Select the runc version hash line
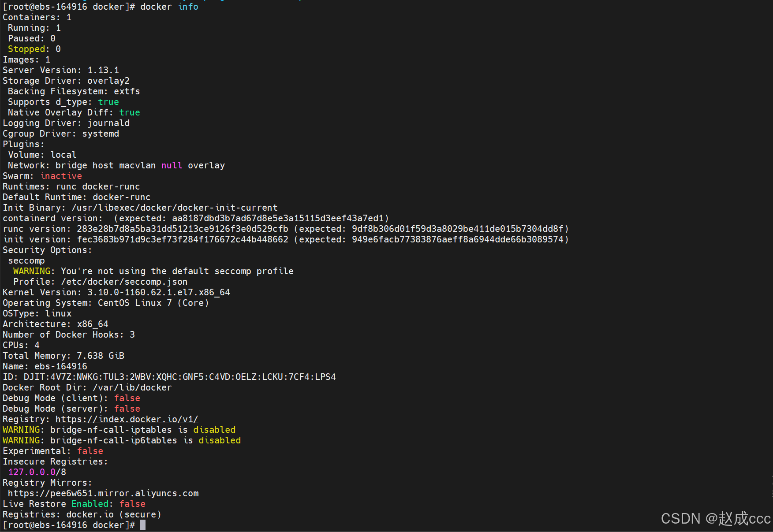The width and height of the screenshot is (773, 532). [286, 229]
